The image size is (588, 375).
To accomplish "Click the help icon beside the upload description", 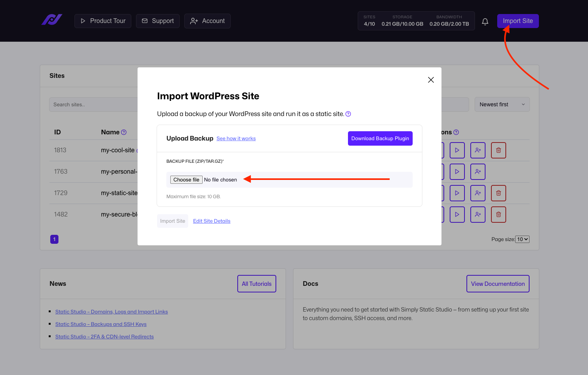I will [x=348, y=114].
